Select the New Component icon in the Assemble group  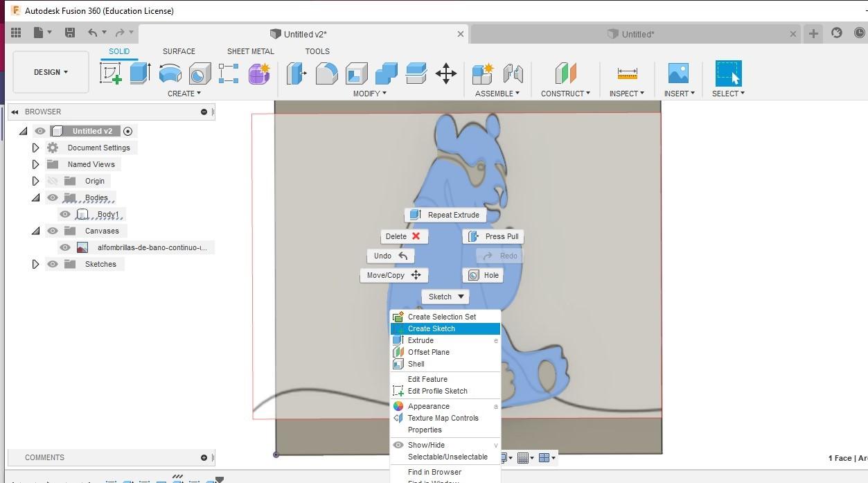pos(482,73)
